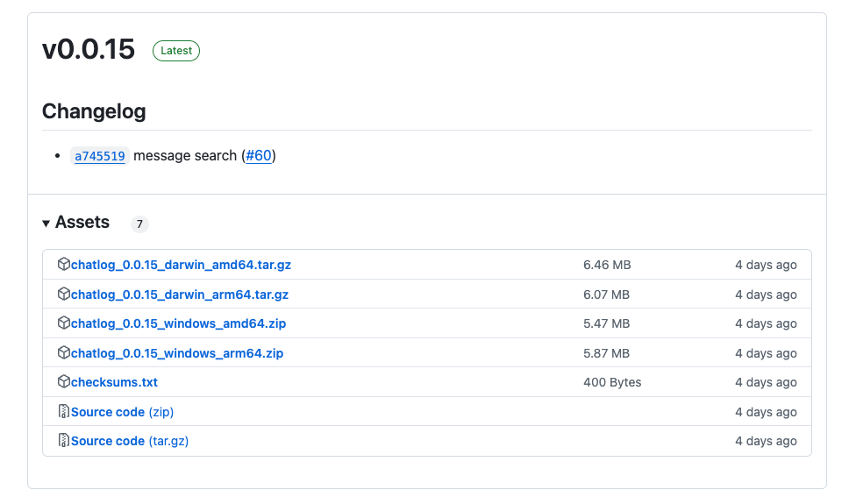Viewport: 849px width, 504px height.
Task: Click zip file icon beside Source code (zip)
Action: click(x=63, y=412)
